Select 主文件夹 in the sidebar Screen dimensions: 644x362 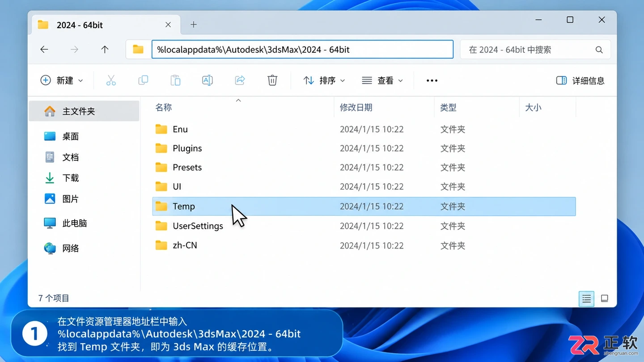point(84,111)
